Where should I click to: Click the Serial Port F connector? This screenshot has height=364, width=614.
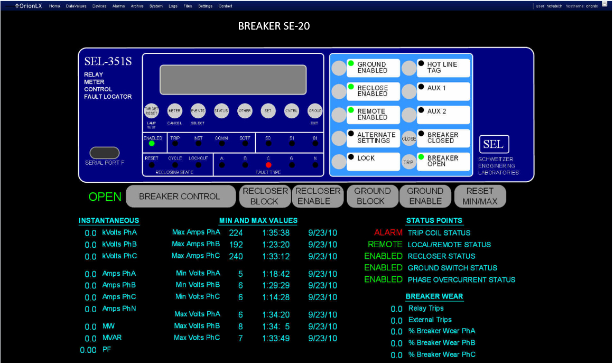coord(105,153)
